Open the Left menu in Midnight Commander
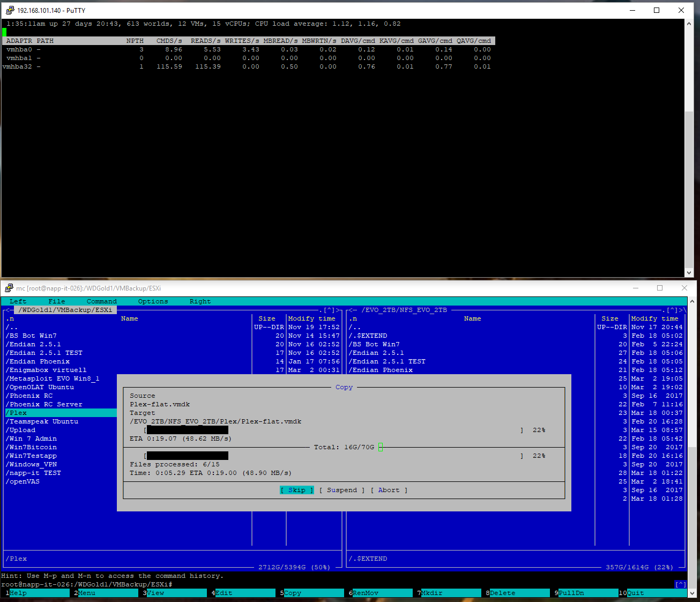 [18, 301]
